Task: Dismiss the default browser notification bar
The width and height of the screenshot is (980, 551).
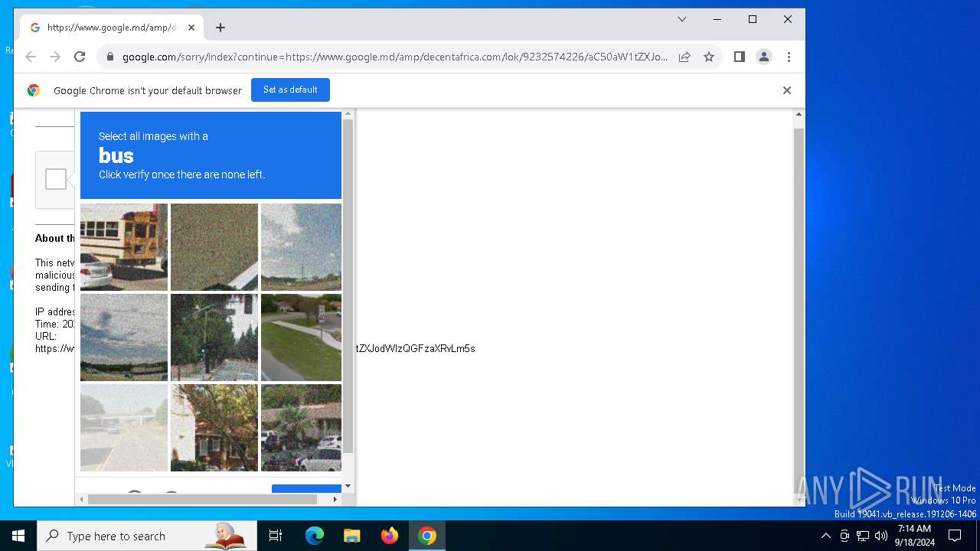Action: pyautogui.click(x=786, y=90)
